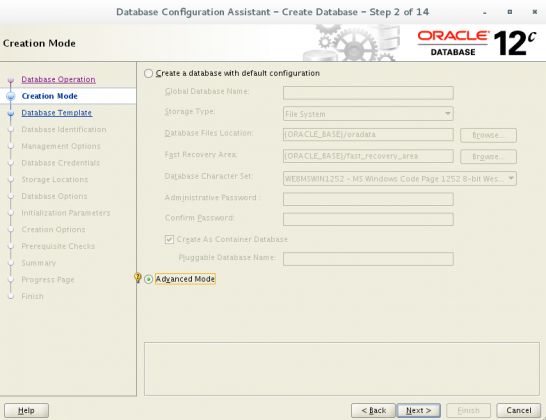
Task: Select the Advanced Mode radio button
Action: click(149, 279)
